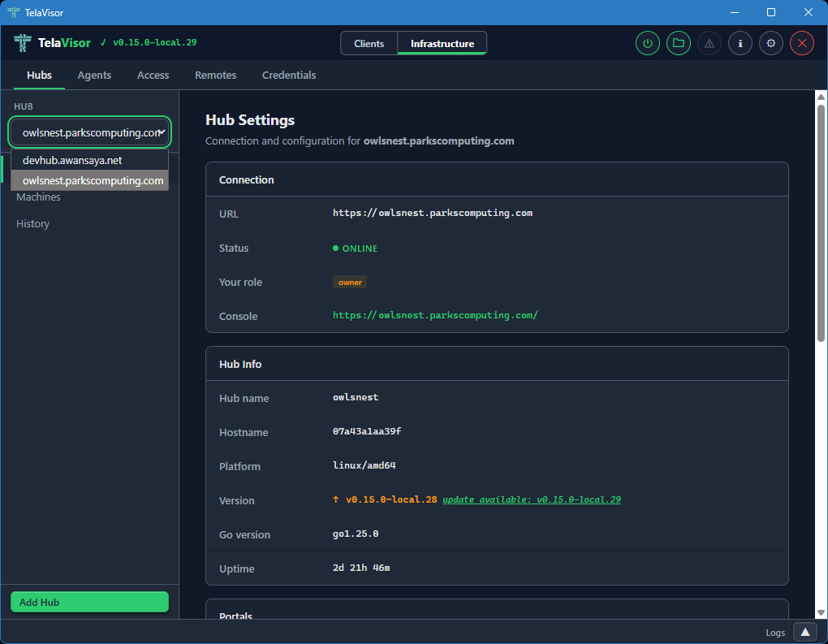Choose owlsnest.parkscomputing.com option in list
Screen dimensions: 828x644
click(x=90, y=180)
